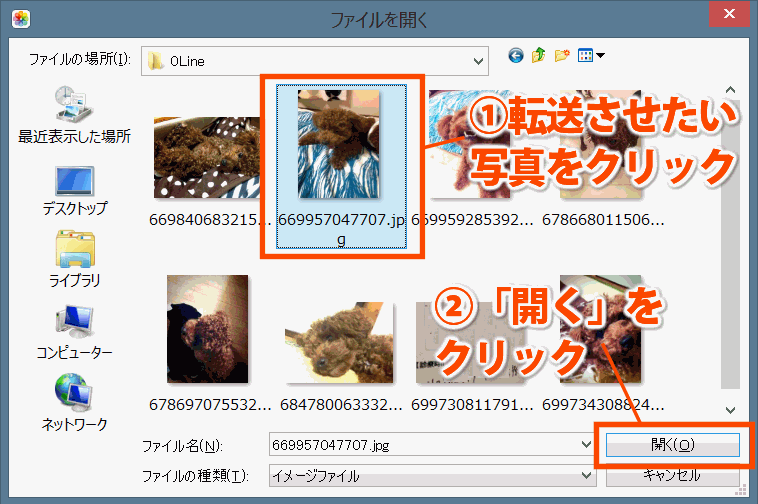The width and height of the screenshot is (758, 504).
Task: Open ライブラリ from the sidebar
Action: pyautogui.click(x=74, y=259)
